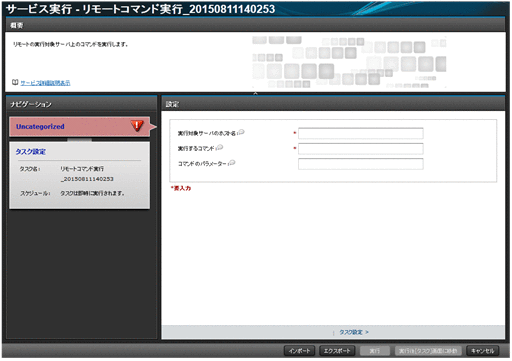The image size is (512, 361).
Task: Click the schedule text タスクは即時に実行されます
Action: 92,193
